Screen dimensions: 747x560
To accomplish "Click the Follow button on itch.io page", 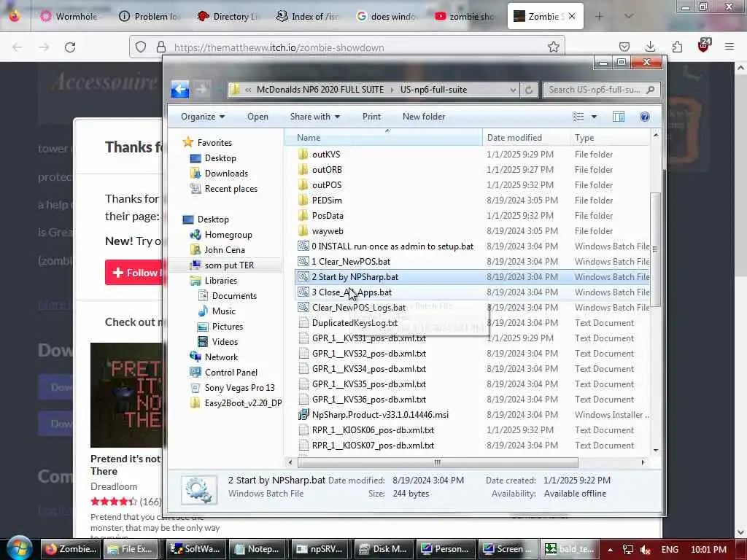I will pos(134,273).
